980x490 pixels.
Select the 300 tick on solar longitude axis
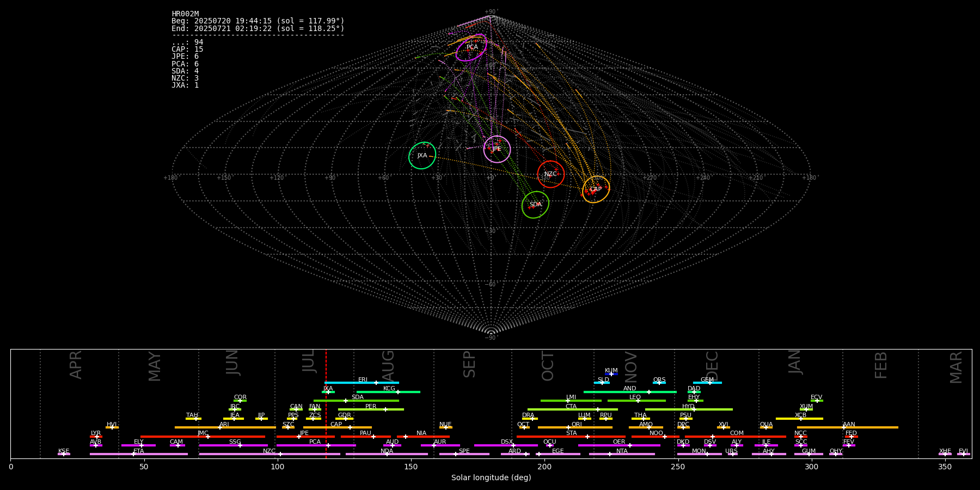pyautogui.click(x=811, y=467)
